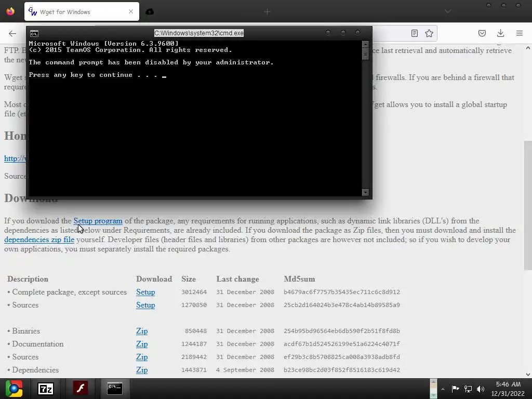Download Setup for Sources row

tap(145, 305)
